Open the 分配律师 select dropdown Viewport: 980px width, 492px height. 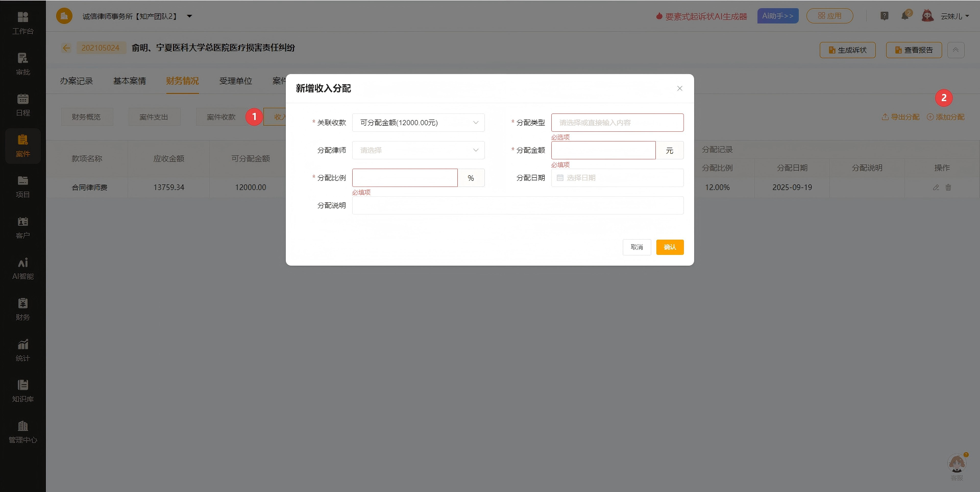418,150
